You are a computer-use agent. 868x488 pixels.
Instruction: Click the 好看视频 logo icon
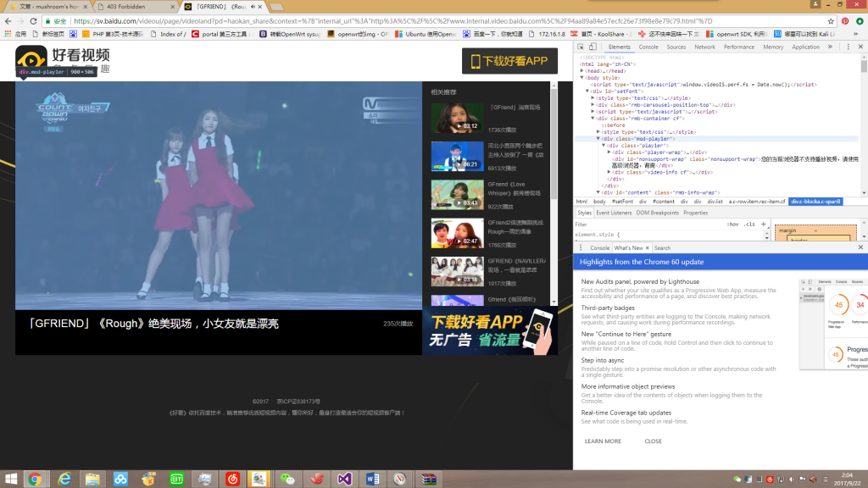click(x=31, y=61)
